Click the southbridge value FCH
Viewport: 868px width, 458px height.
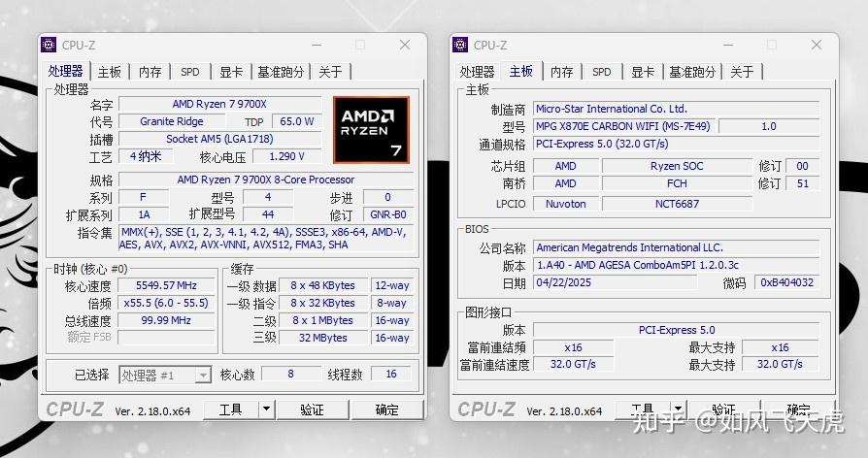pos(677,183)
